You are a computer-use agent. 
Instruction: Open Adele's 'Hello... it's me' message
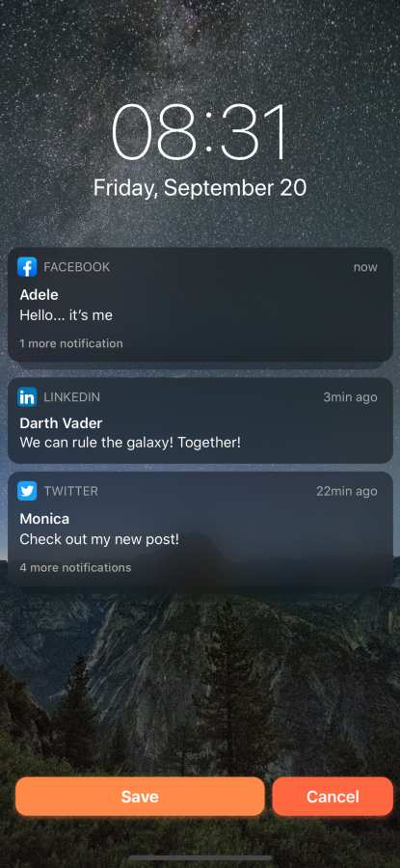pos(200,305)
